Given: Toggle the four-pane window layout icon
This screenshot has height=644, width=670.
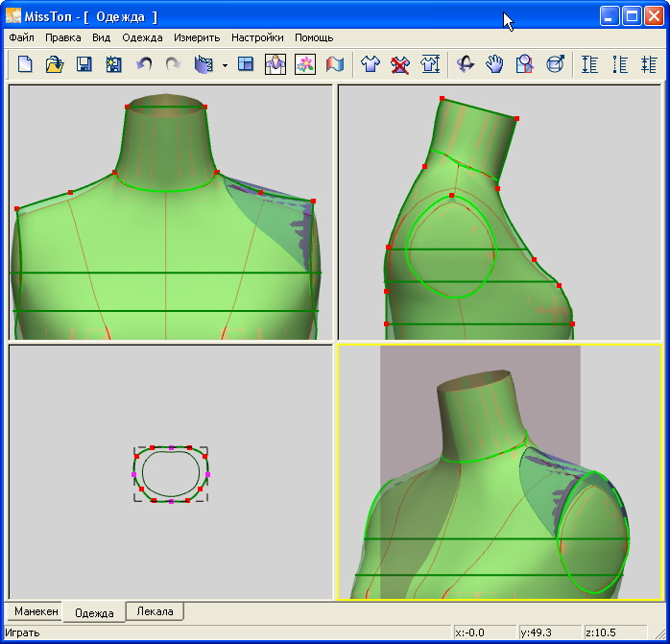Looking at the screenshot, I should coord(246,64).
